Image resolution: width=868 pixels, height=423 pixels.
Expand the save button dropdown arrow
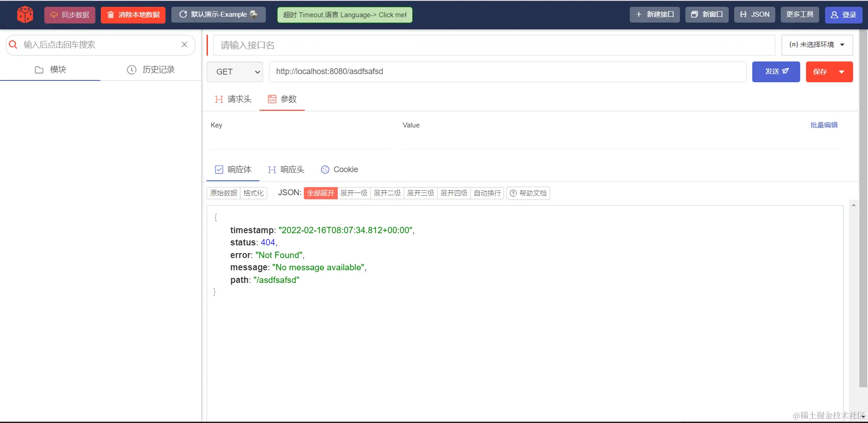(842, 72)
